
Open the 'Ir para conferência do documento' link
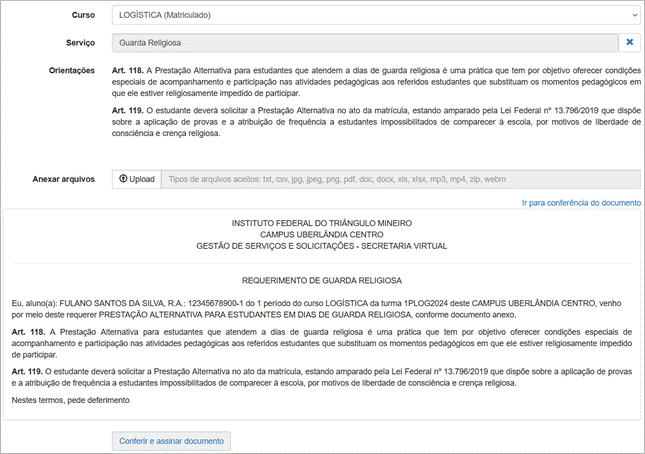(x=581, y=203)
